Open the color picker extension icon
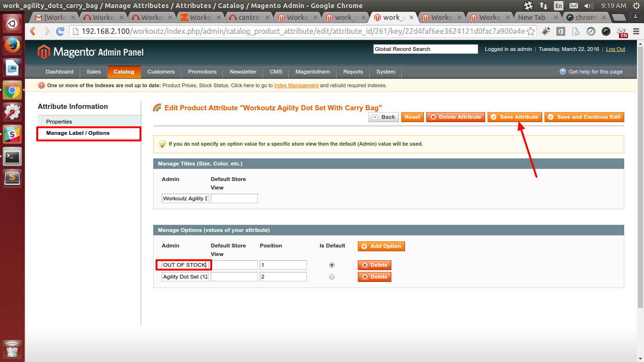Screen dimensions: 644x362 (606, 32)
